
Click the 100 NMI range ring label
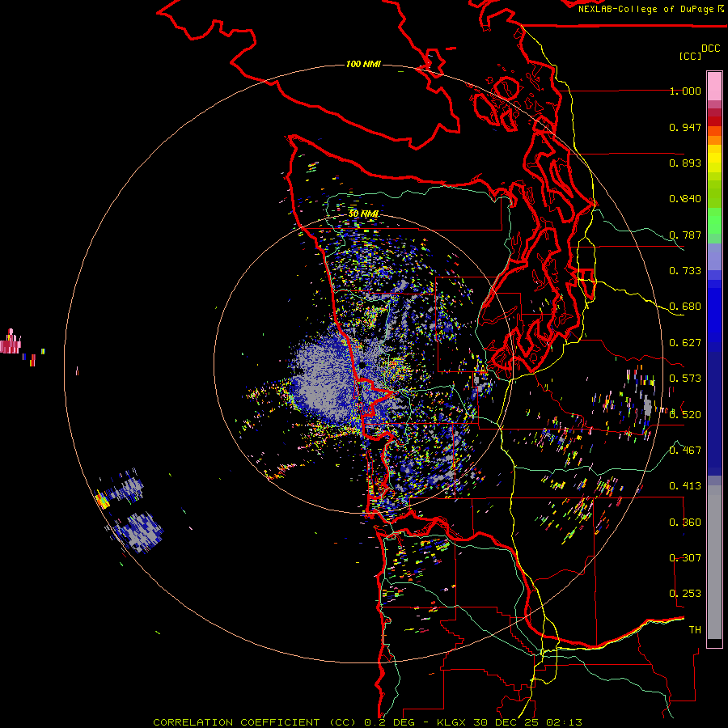click(363, 64)
